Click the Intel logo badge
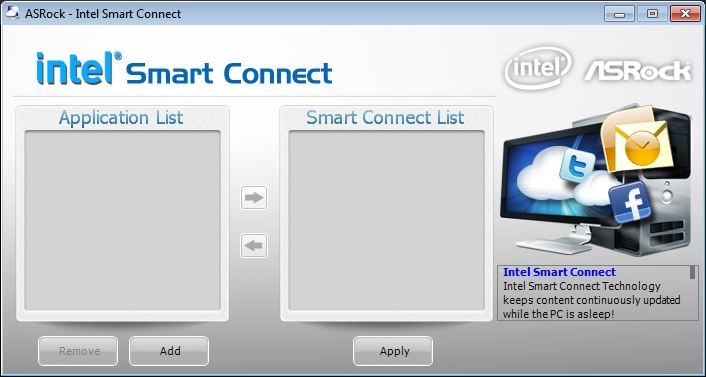This screenshot has height=377, width=706. pos(538,68)
